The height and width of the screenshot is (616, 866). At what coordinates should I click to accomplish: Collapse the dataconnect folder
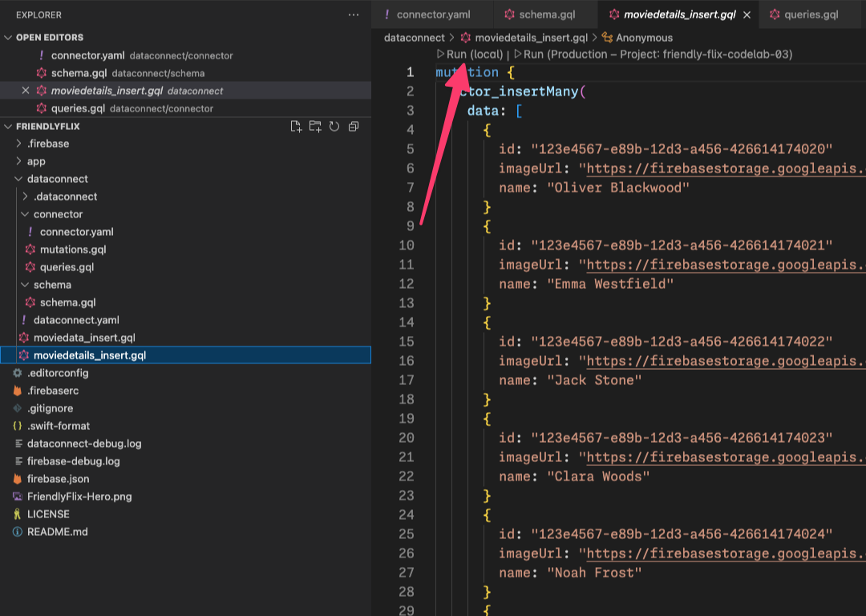(x=57, y=179)
